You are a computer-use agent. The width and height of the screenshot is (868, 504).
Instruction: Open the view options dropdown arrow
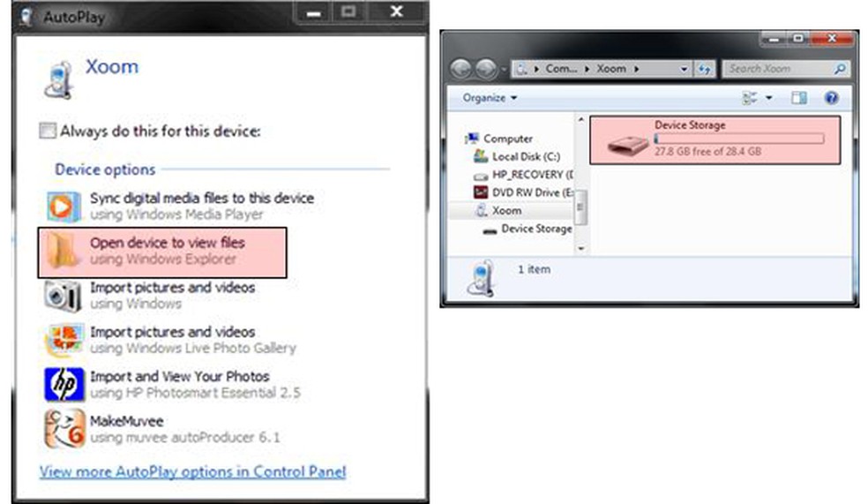click(769, 98)
